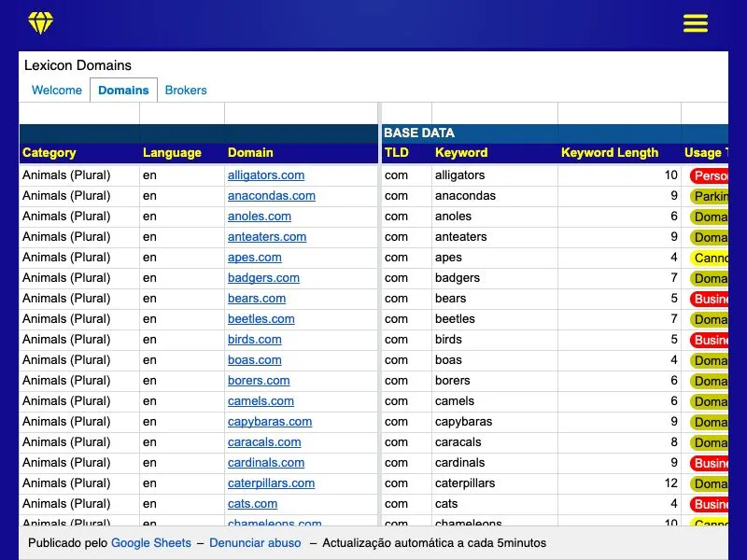Click the camels.com link
The height and width of the screenshot is (560, 747).
pos(261,400)
